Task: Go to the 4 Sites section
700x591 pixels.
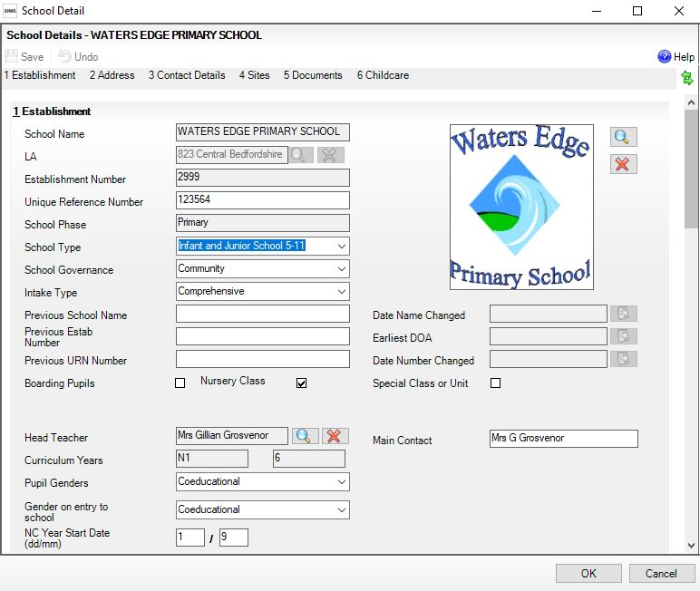Action: [254, 75]
